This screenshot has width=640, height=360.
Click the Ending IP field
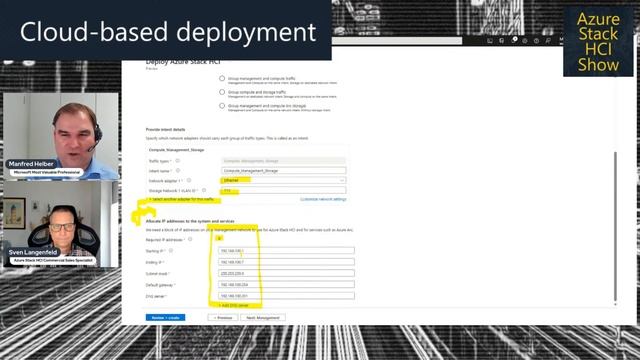(286, 262)
